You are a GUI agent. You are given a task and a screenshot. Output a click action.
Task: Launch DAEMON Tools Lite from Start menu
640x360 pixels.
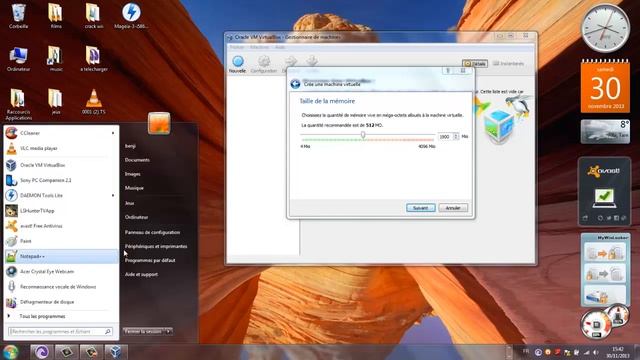[x=60, y=196]
